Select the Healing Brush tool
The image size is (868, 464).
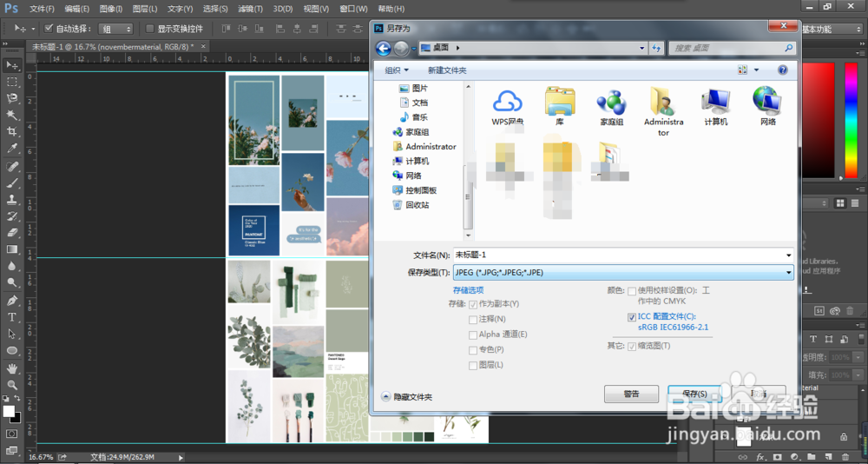pos(11,166)
